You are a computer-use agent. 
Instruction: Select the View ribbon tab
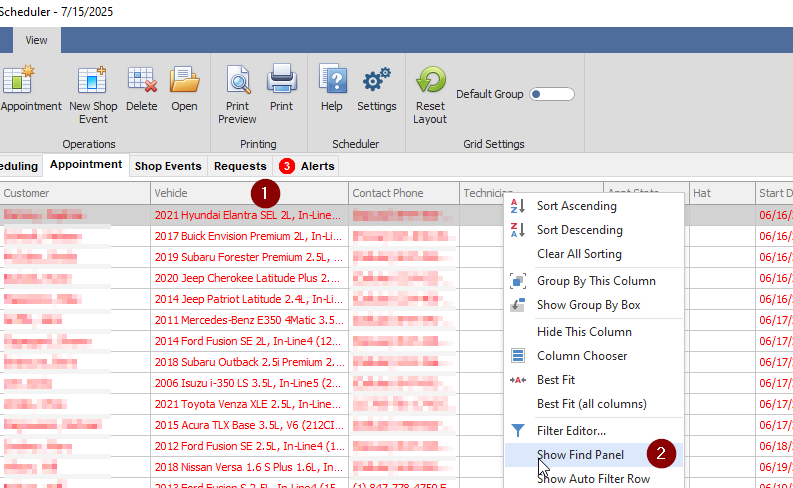coord(36,40)
